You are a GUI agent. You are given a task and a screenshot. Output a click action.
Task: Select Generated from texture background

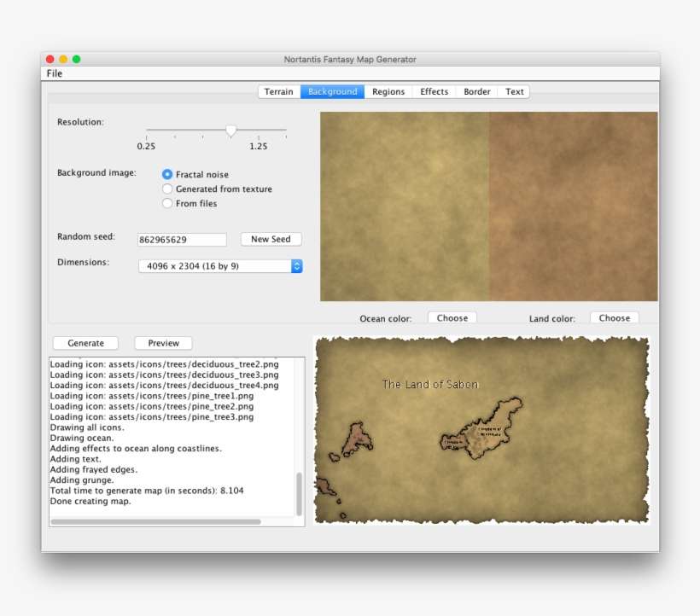point(167,189)
